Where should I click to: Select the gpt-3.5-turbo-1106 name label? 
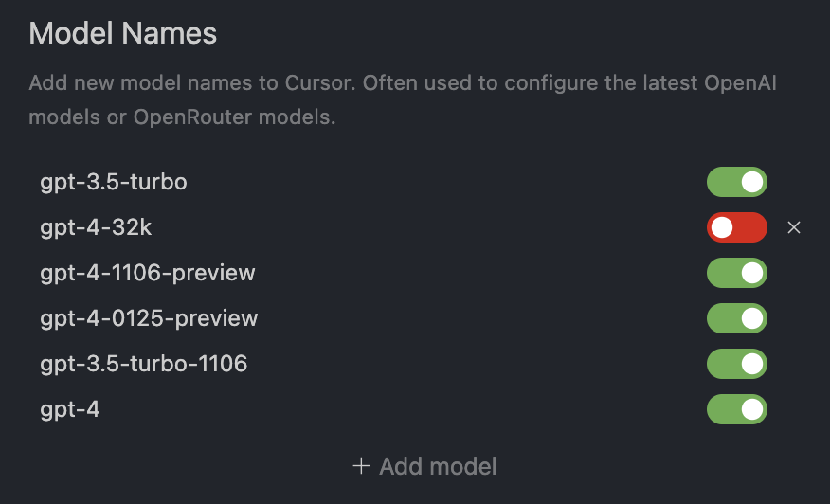coord(144,364)
